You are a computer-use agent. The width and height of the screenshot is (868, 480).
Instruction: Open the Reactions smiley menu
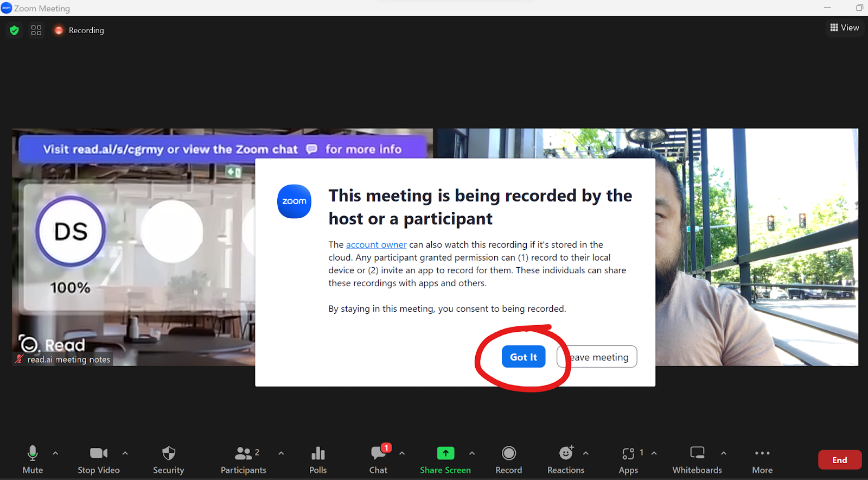coord(566,460)
